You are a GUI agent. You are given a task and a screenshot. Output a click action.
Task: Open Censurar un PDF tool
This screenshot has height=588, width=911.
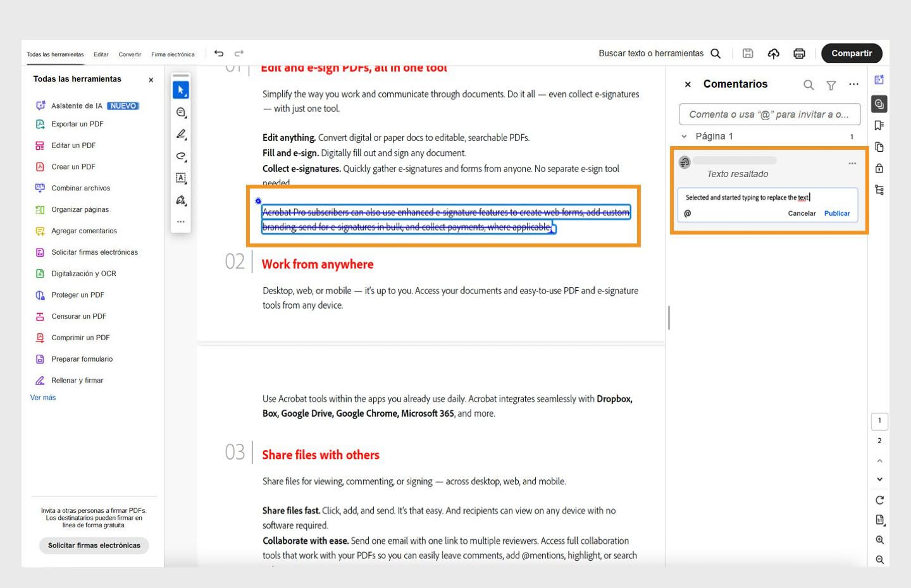point(71,317)
